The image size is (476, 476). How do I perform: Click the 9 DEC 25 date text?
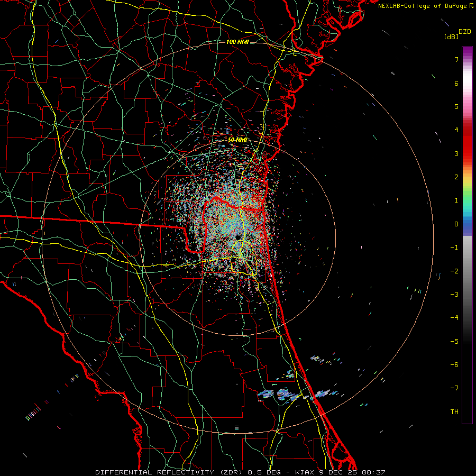(x=338, y=472)
